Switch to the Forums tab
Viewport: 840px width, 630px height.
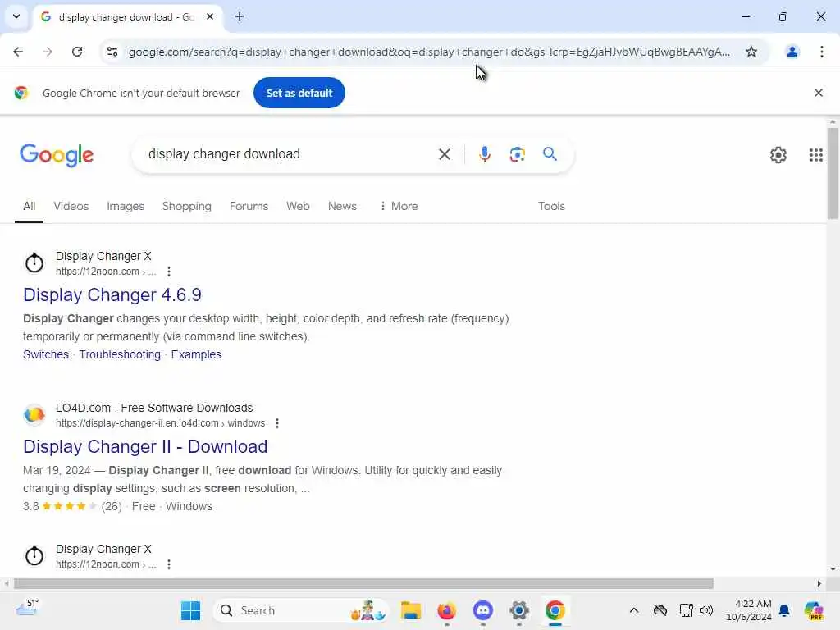pos(249,206)
